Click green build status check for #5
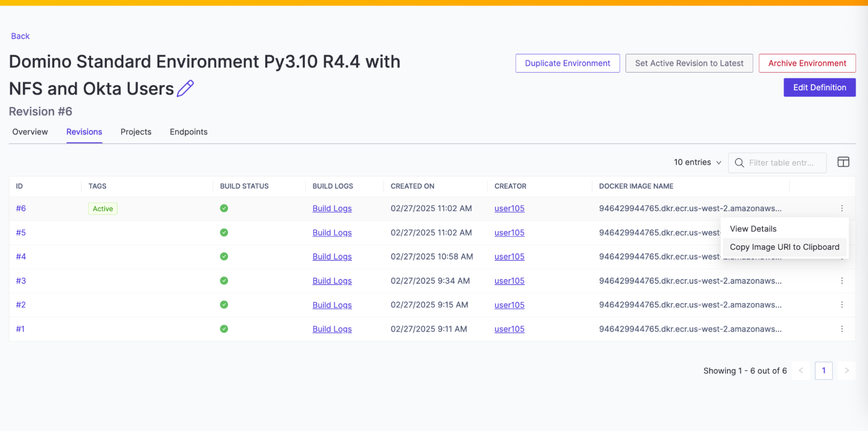This screenshot has width=868, height=431. click(224, 232)
